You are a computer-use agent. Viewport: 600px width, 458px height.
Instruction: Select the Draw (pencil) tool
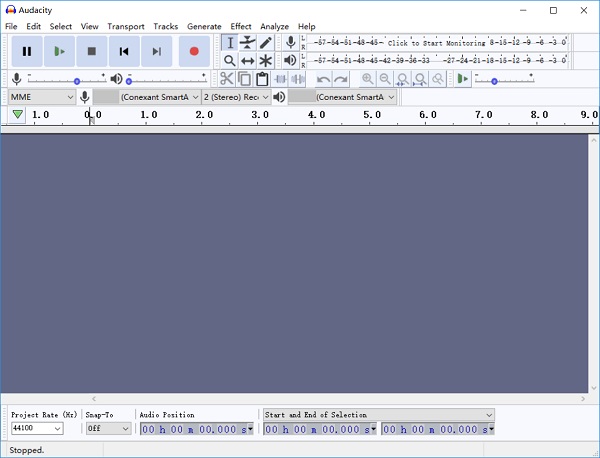point(266,42)
